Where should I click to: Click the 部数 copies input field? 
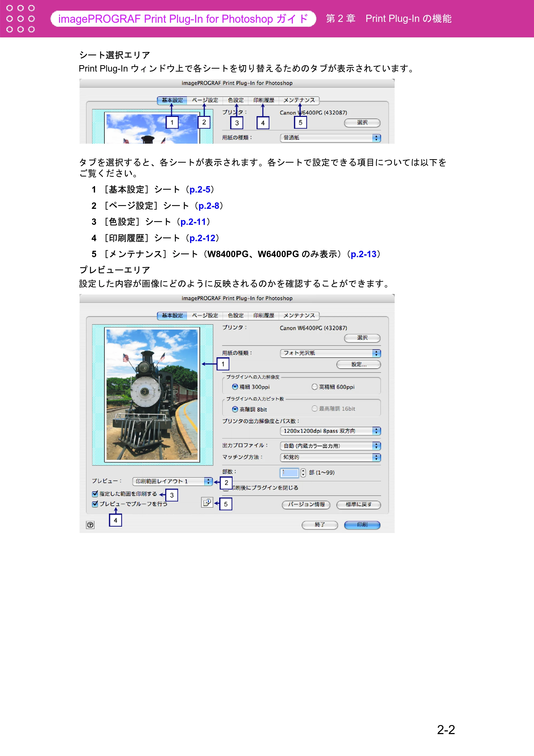coord(289,472)
